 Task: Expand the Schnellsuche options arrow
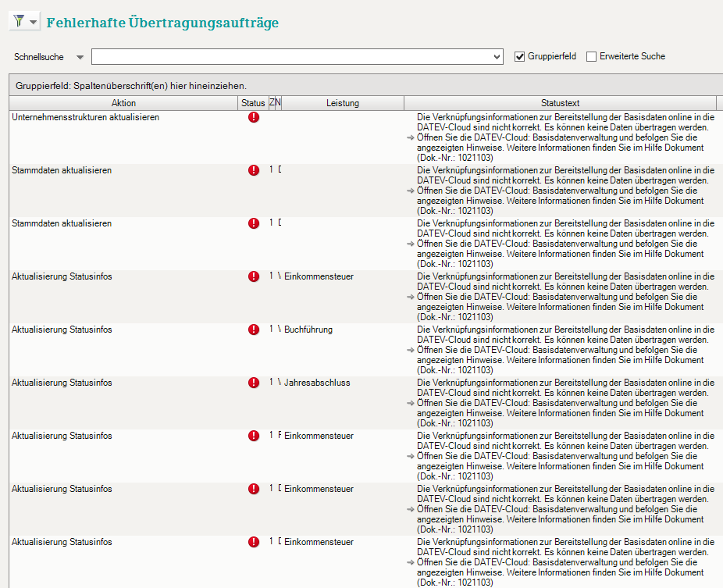pyautogui.click(x=80, y=57)
